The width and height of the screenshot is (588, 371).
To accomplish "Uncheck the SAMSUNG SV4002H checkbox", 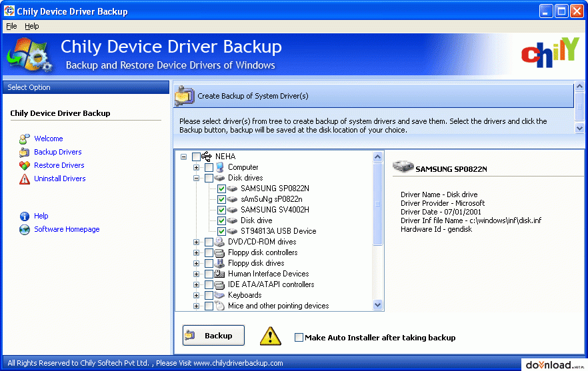I will (x=221, y=210).
